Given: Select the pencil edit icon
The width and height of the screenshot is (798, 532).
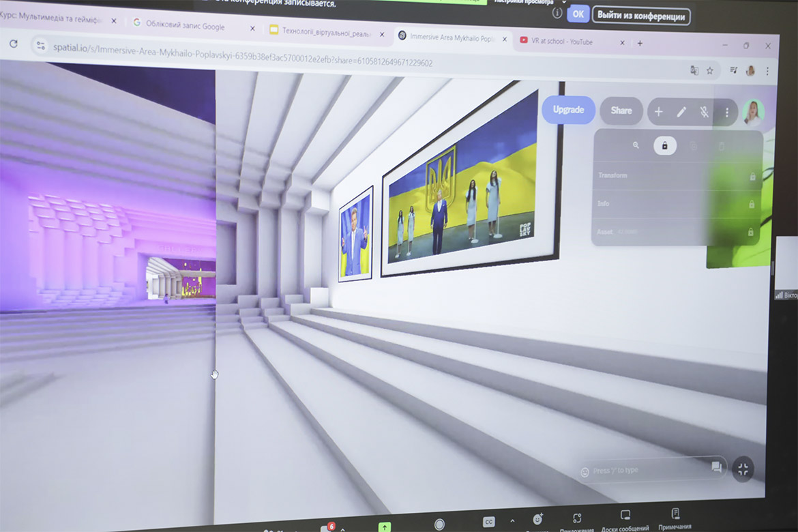Looking at the screenshot, I should tap(681, 112).
